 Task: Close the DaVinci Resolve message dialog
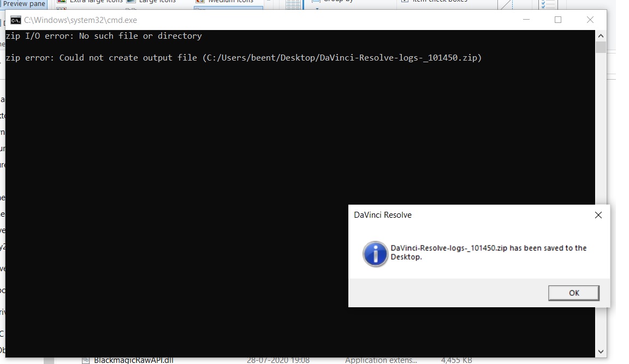coord(598,215)
